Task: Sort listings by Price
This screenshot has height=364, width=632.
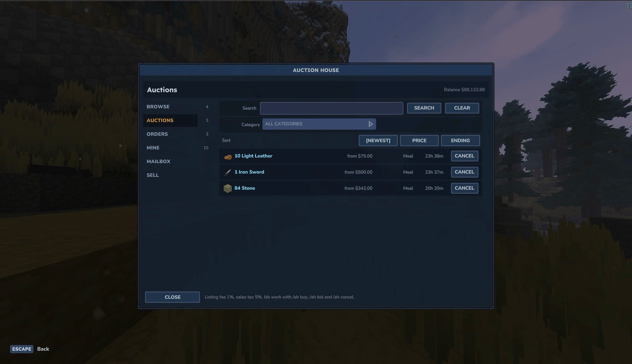Action: point(419,141)
